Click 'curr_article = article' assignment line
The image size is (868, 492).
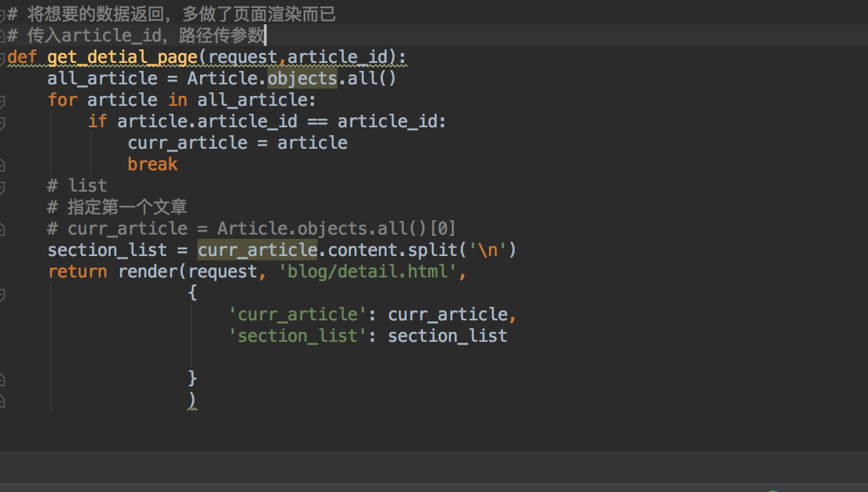tap(237, 142)
